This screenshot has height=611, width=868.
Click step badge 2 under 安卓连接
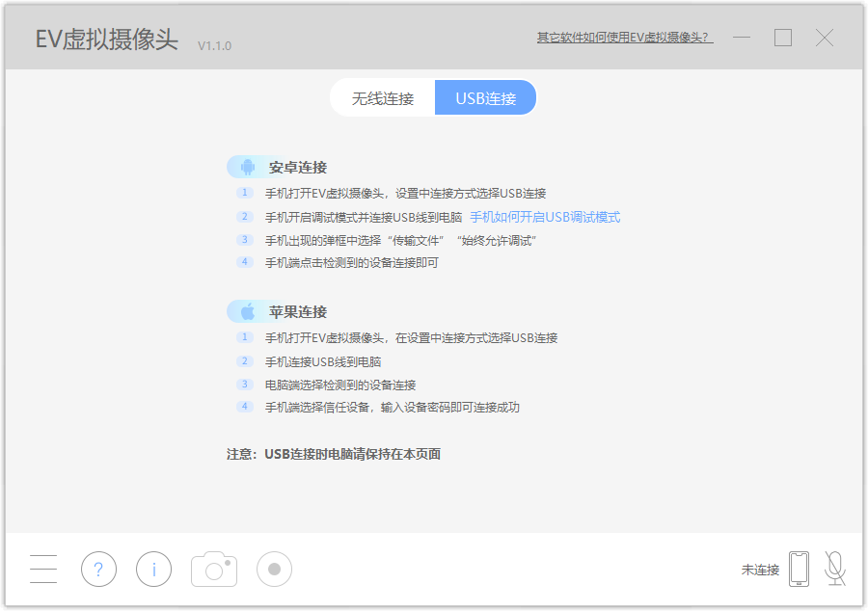[x=244, y=217]
